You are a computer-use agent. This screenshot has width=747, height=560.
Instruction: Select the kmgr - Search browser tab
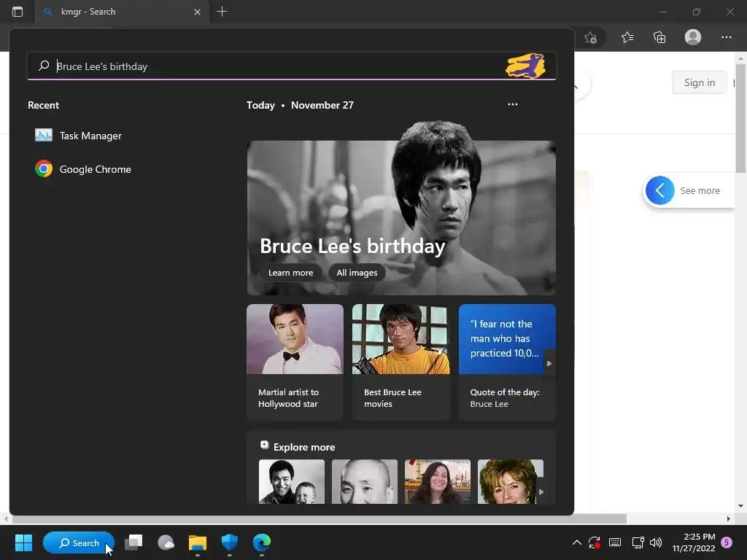click(x=122, y=12)
